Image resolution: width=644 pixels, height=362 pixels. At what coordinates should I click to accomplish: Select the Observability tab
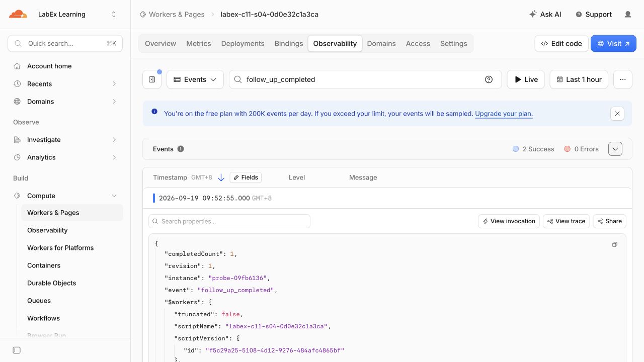pyautogui.click(x=335, y=44)
